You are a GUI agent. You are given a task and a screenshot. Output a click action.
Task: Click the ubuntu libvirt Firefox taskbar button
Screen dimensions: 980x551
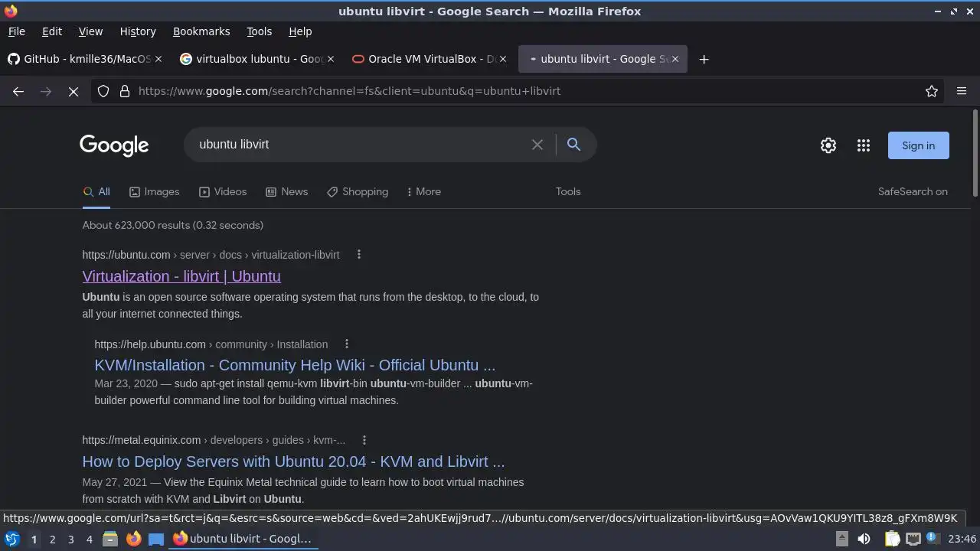click(243, 539)
